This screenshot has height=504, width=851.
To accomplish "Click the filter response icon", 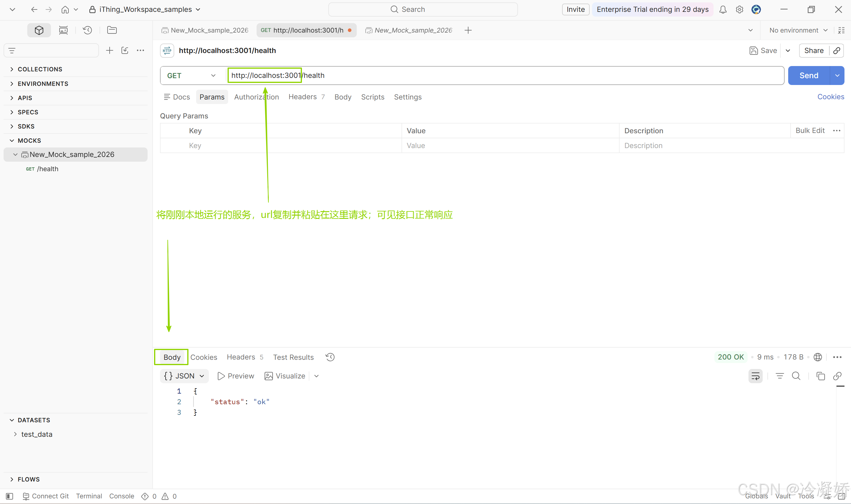I will click(x=780, y=376).
